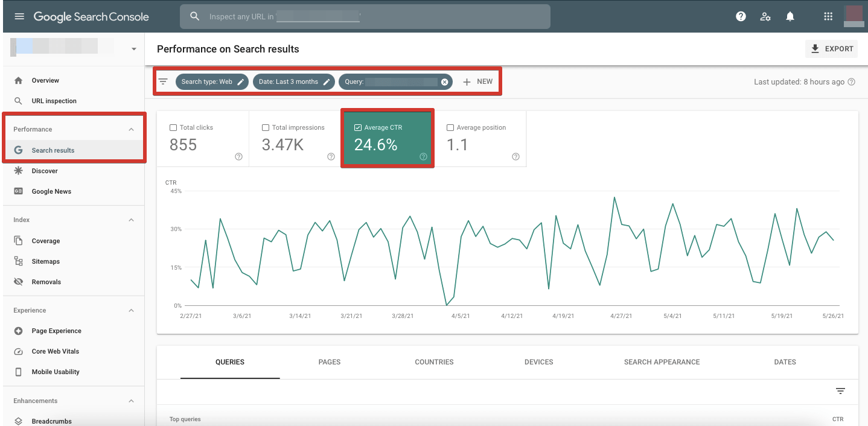Viewport: 868px width, 426px height.
Task: Focus the Inspect any URL search field
Action: point(365,16)
